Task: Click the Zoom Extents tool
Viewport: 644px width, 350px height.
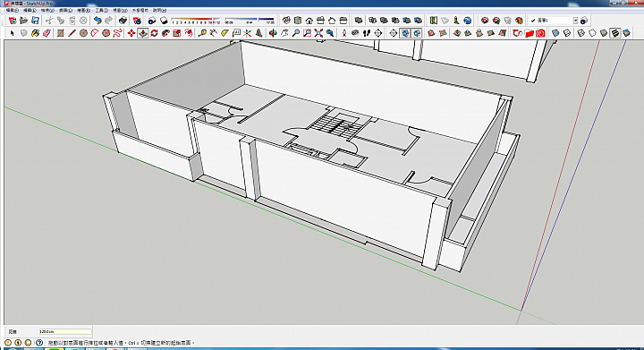Action: click(318, 33)
